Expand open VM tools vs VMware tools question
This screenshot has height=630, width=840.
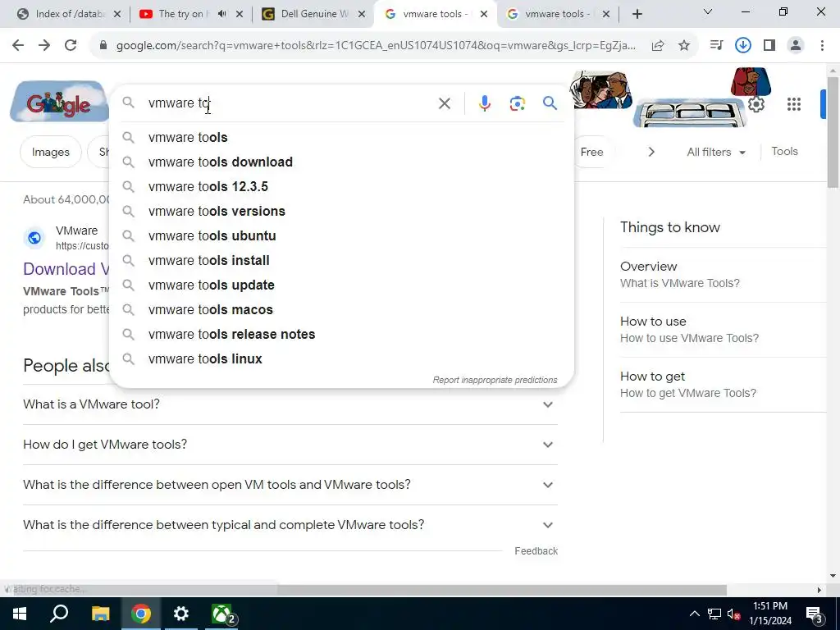pos(290,485)
